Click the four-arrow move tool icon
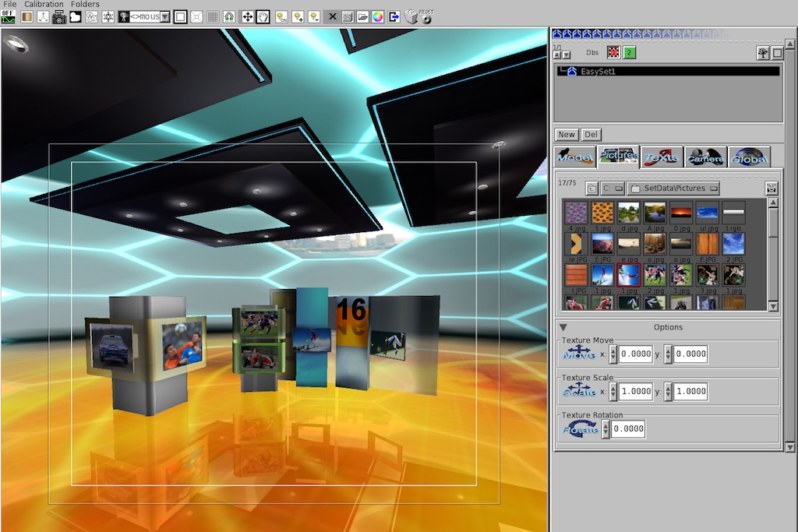The height and width of the screenshot is (532, 798). pos(247,17)
